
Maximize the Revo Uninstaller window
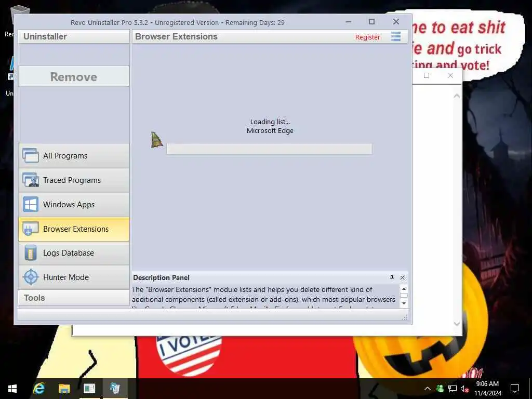372,22
